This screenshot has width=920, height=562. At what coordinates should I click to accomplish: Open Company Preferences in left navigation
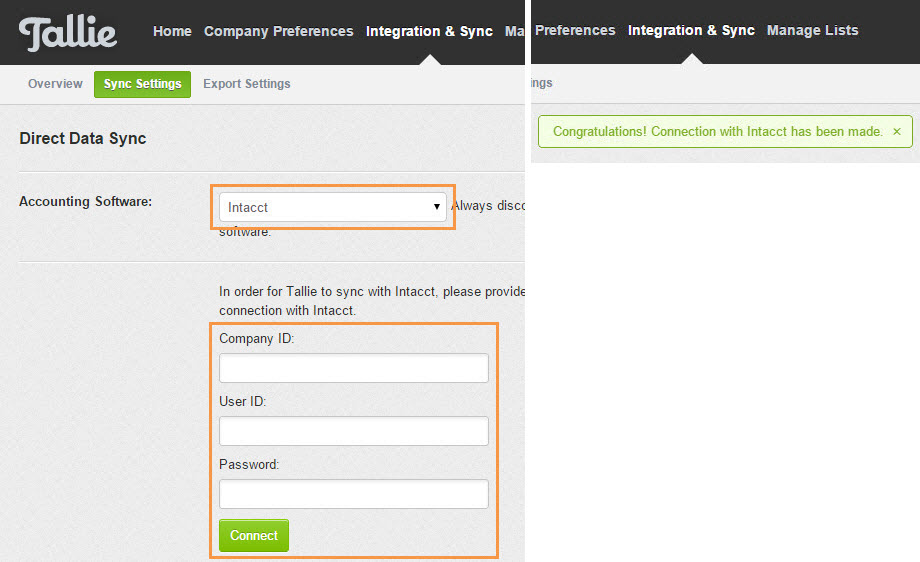point(279,31)
